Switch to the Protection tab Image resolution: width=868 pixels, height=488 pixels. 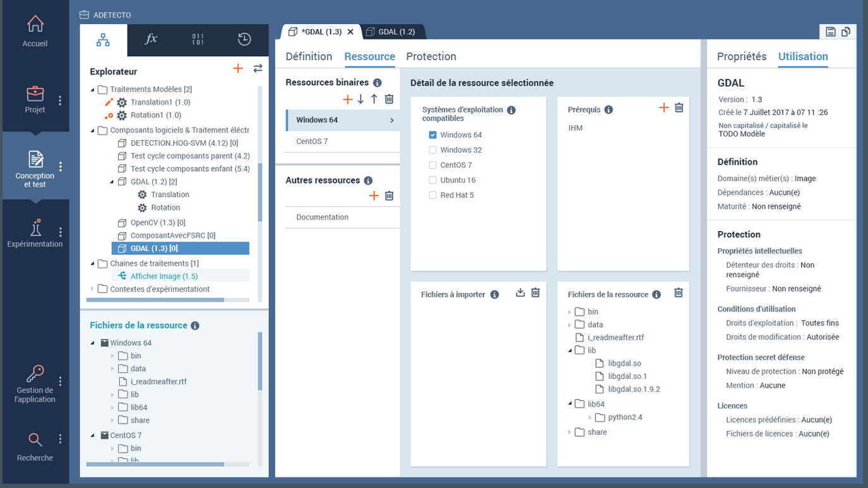click(x=431, y=57)
